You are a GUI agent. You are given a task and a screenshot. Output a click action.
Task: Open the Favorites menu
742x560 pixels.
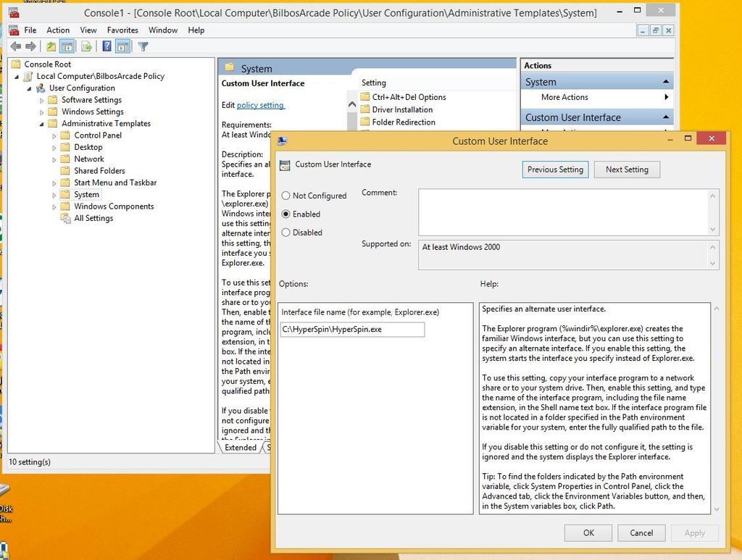pyautogui.click(x=122, y=30)
